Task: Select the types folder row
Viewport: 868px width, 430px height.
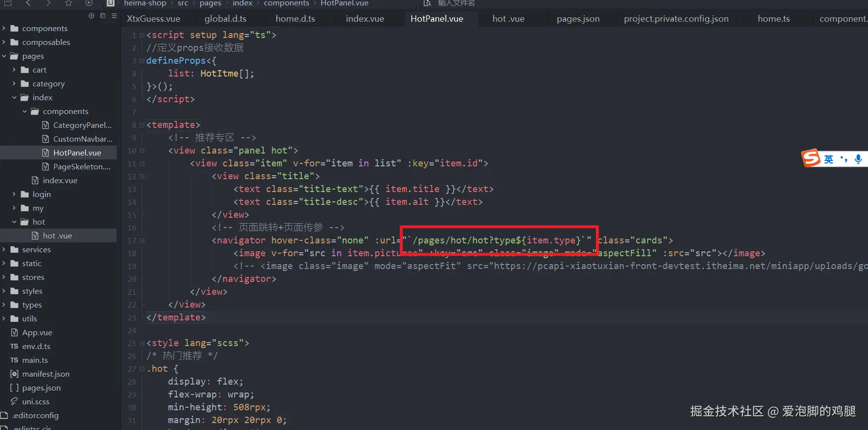Action: tap(58, 305)
